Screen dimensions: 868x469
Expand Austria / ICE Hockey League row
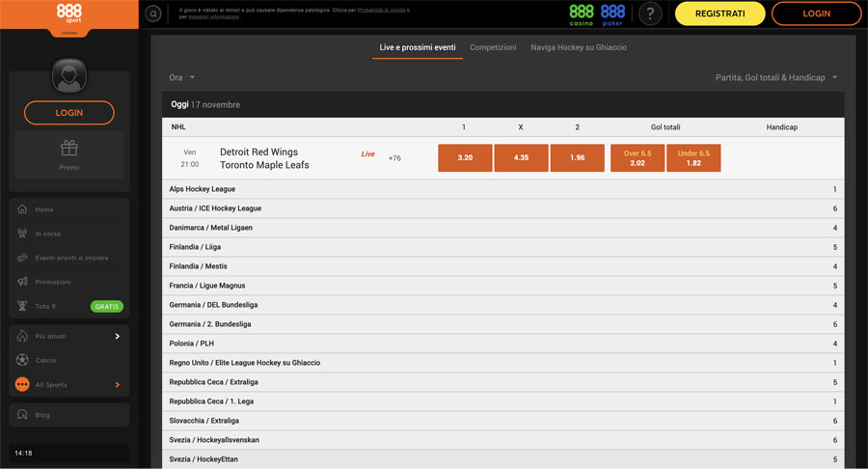(502, 208)
